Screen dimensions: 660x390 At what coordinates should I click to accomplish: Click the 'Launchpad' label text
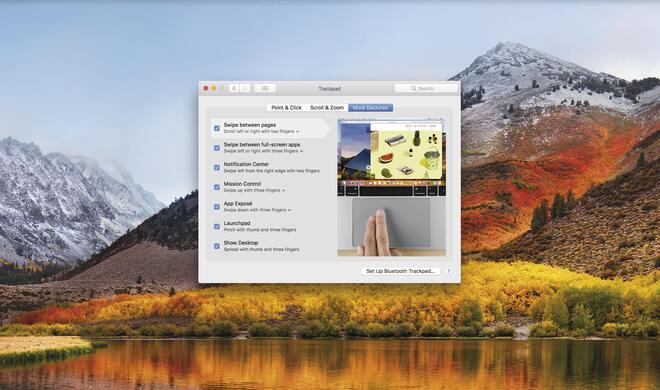coord(237,223)
